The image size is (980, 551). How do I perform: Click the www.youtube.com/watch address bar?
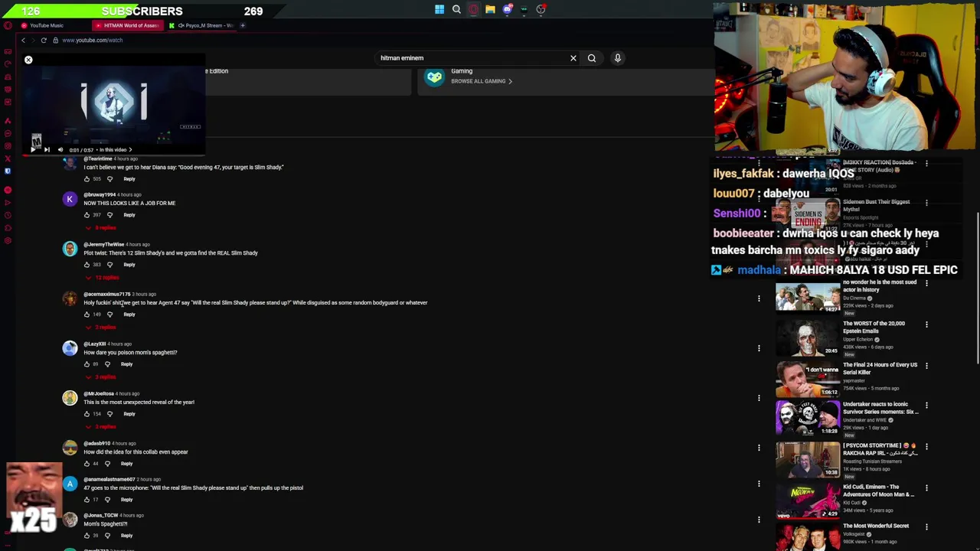(92, 40)
